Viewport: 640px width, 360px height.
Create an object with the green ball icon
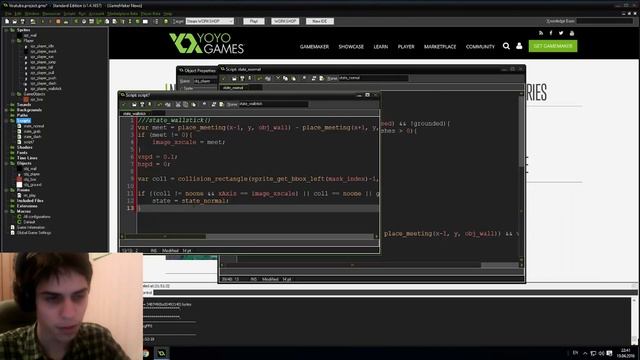tap(138, 21)
